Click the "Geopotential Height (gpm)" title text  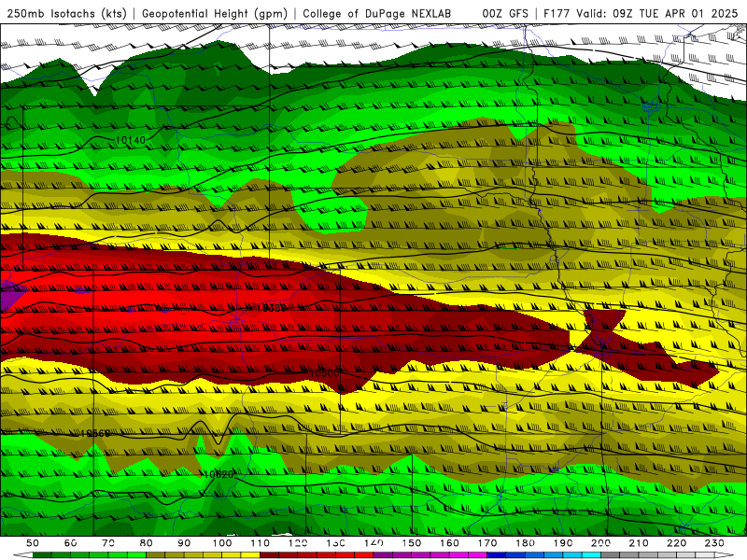point(215,13)
